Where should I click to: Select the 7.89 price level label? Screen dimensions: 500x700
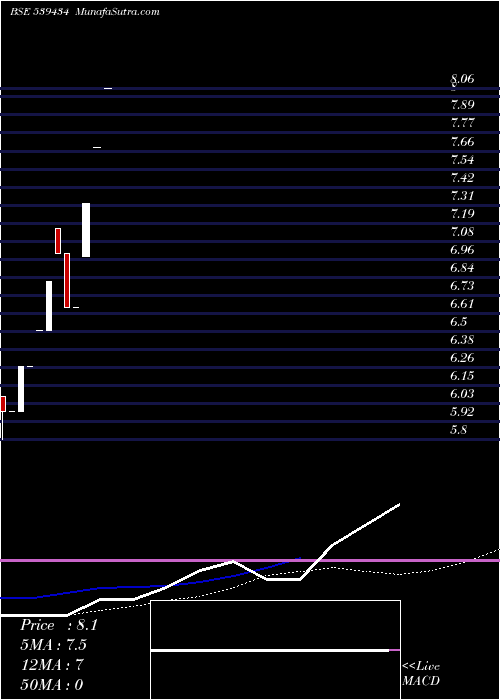click(462, 105)
